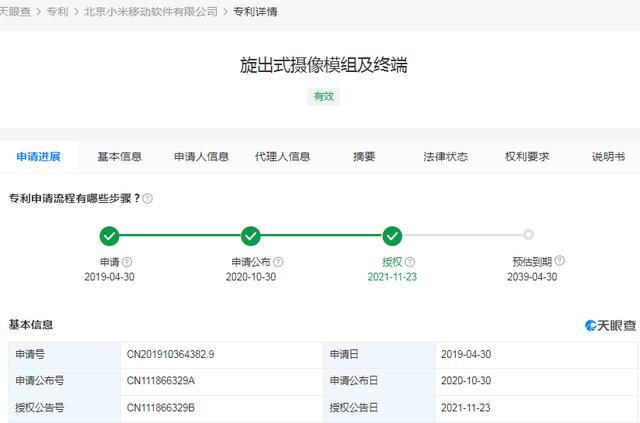This screenshot has width=640, height=423.
Task: Click the help icon next to 预估到期
Action: (x=560, y=260)
